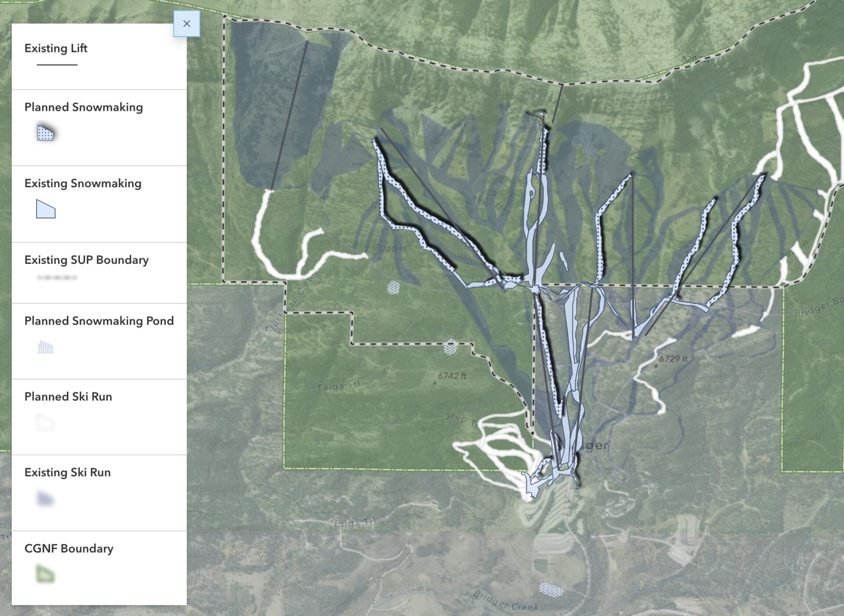
Task: Select the Planned Snowmaking Pond label
Action: tap(99, 321)
